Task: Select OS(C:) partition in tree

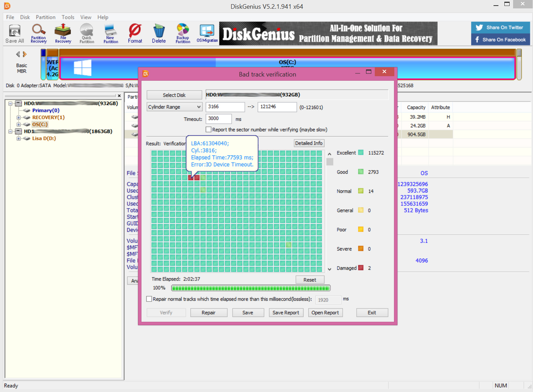Action: (40, 124)
